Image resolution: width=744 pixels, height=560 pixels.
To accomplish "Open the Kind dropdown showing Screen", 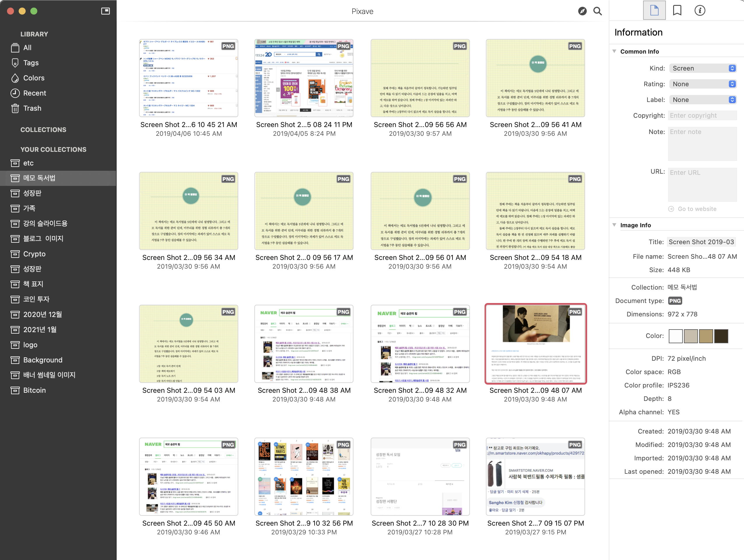I will (x=702, y=68).
